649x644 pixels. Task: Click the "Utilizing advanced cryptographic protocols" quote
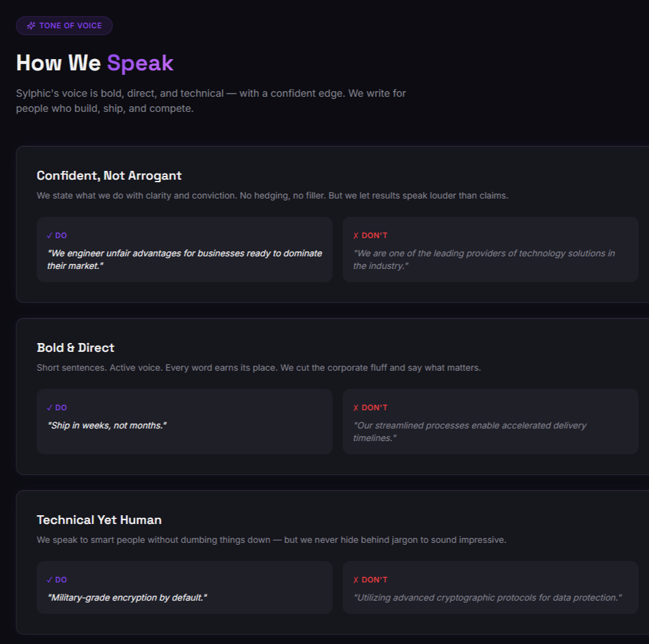(x=488, y=598)
